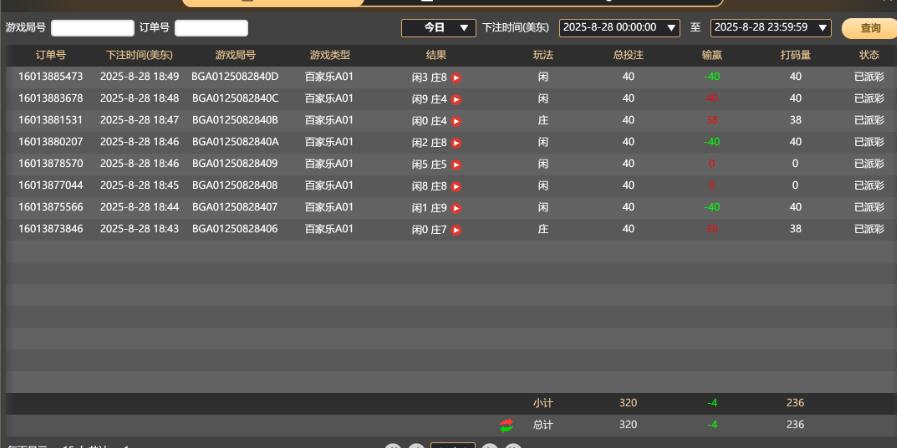Select game round BGA01250828407 cell

coord(235,207)
